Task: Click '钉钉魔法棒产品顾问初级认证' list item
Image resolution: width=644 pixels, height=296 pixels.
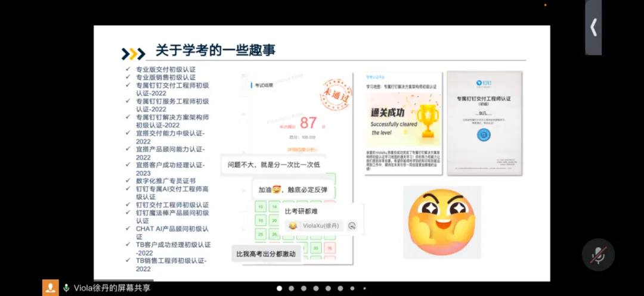Action: [172, 217]
